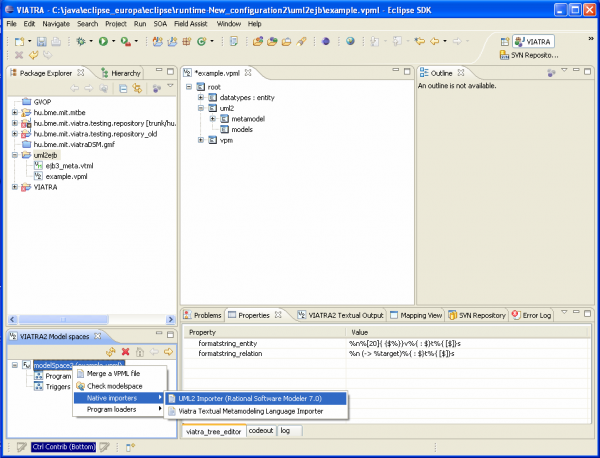Open the New wizard dropdown arrow
The height and width of the screenshot is (458, 600).
click(x=29, y=41)
